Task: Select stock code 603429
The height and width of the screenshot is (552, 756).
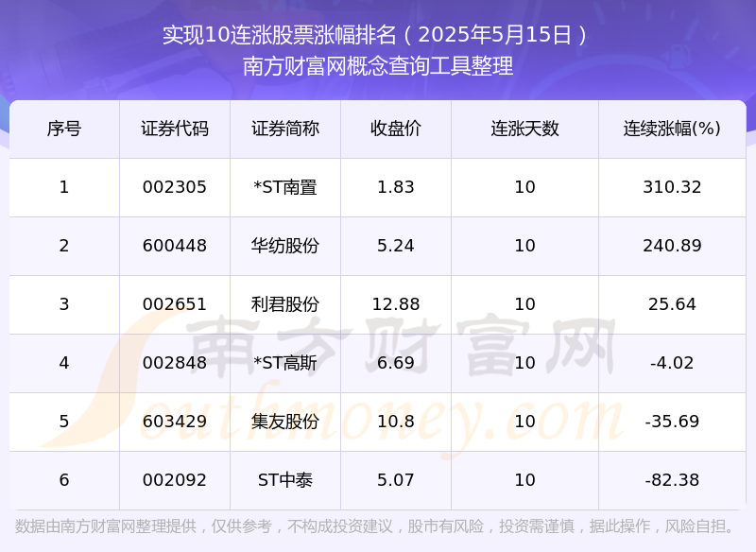Action: [175, 422]
